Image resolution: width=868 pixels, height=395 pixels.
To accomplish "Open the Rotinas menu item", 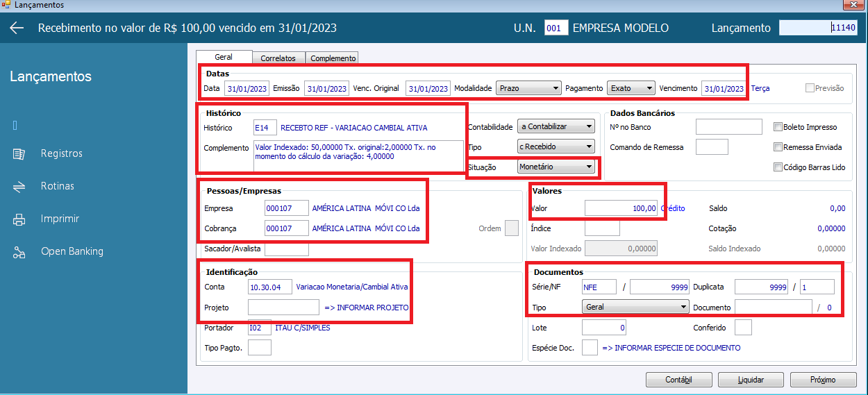I will (x=58, y=186).
